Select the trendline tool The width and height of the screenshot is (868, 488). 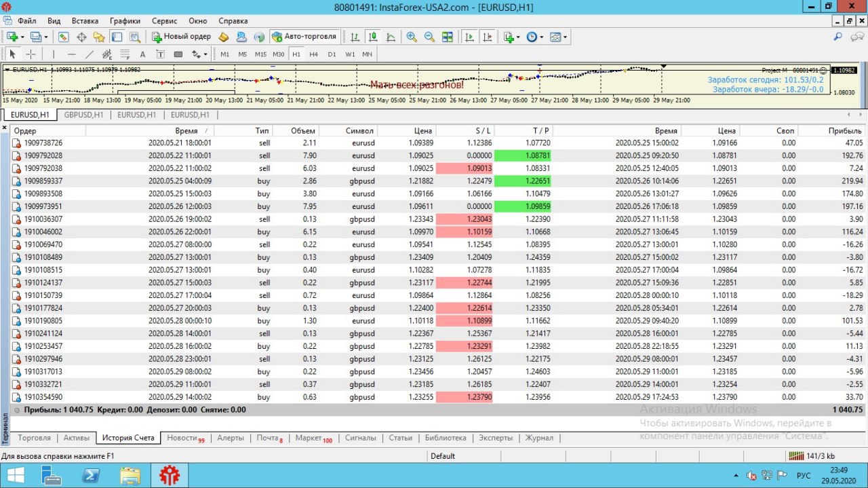click(x=90, y=54)
